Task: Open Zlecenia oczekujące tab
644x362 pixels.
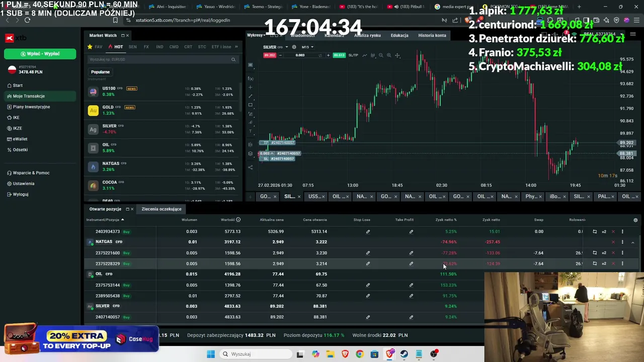Action: tap(162, 209)
